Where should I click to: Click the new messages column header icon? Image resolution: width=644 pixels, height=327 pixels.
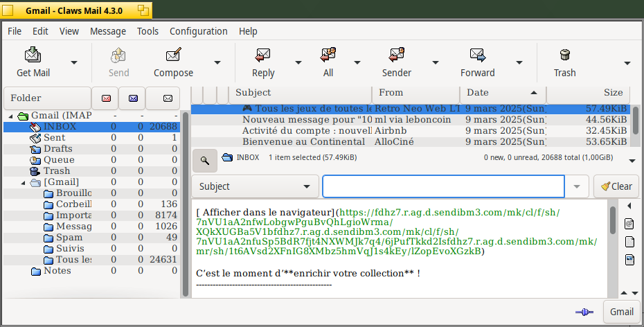coord(106,98)
